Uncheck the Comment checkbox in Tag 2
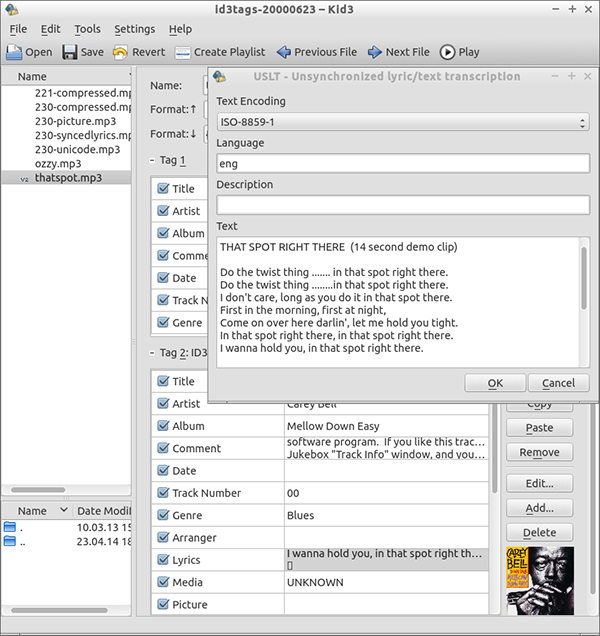The width and height of the screenshot is (600, 636). [x=163, y=448]
